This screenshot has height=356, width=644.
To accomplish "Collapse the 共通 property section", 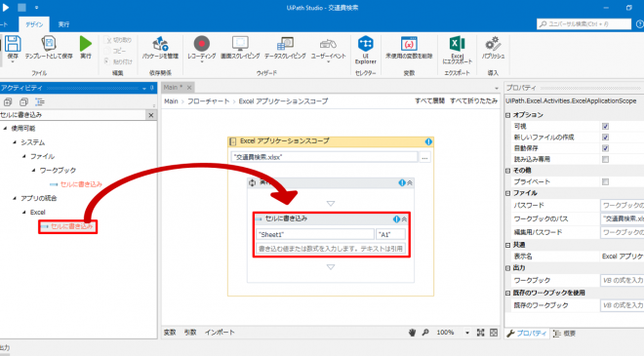I will pos(508,245).
